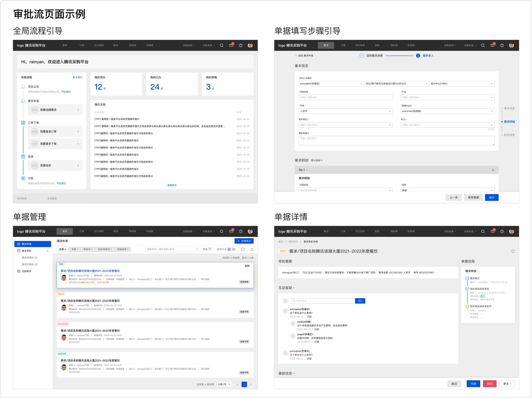Go to previous page arrow in pagination

pos(237,384)
